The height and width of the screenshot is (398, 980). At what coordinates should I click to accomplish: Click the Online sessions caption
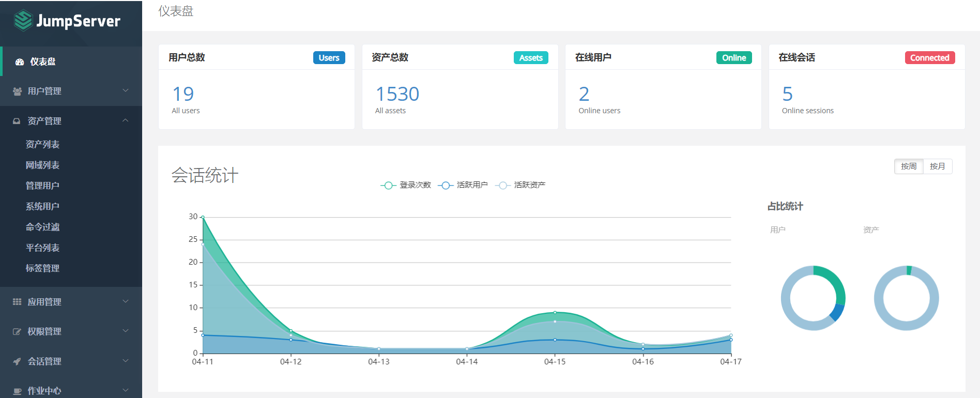pos(807,111)
